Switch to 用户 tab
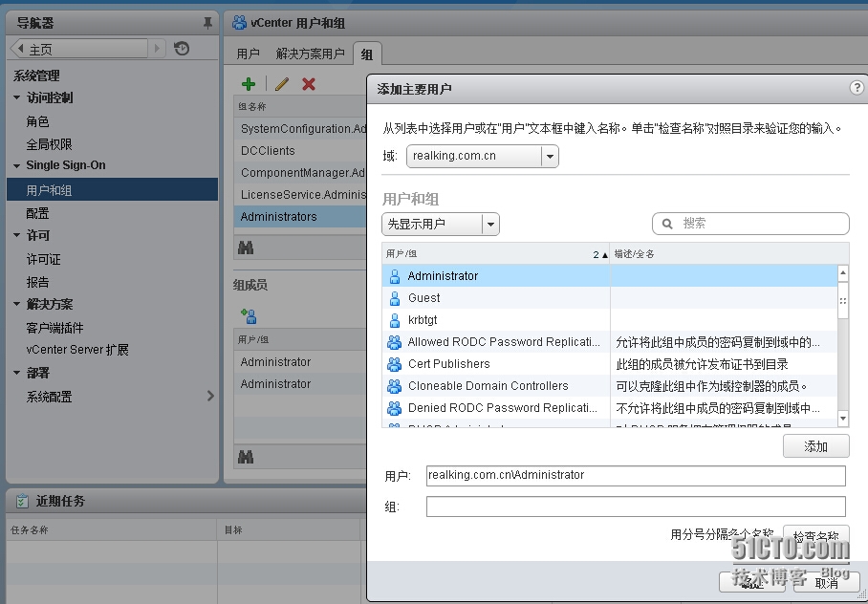This screenshot has width=868, height=604. click(248, 54)
